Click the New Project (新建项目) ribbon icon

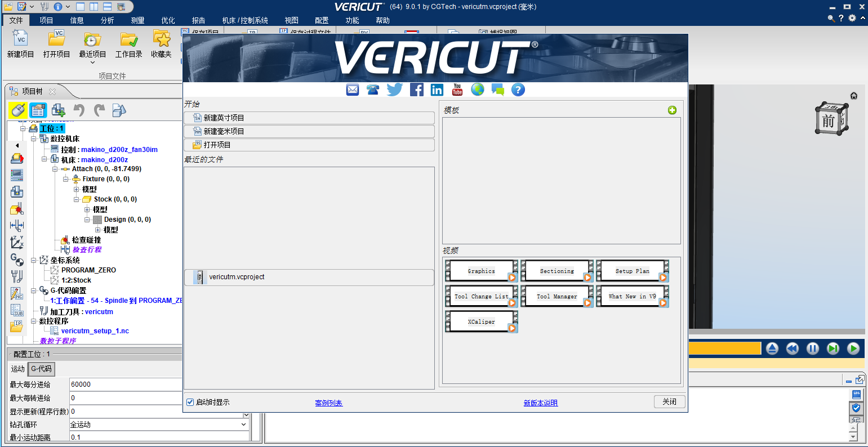(x=21, y=38)
